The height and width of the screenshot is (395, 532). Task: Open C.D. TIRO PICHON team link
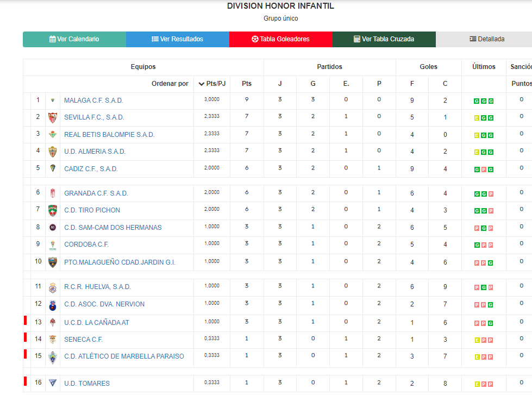[x=92, y=210]
